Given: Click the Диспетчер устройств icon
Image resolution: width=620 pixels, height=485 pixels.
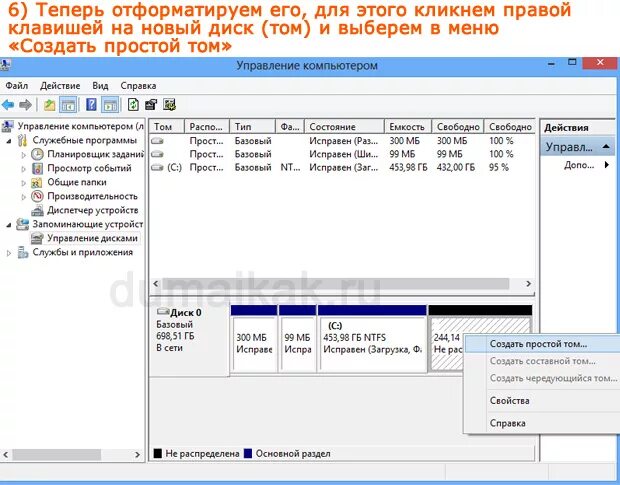Looking at the screenshot, I should coord(37,210).
